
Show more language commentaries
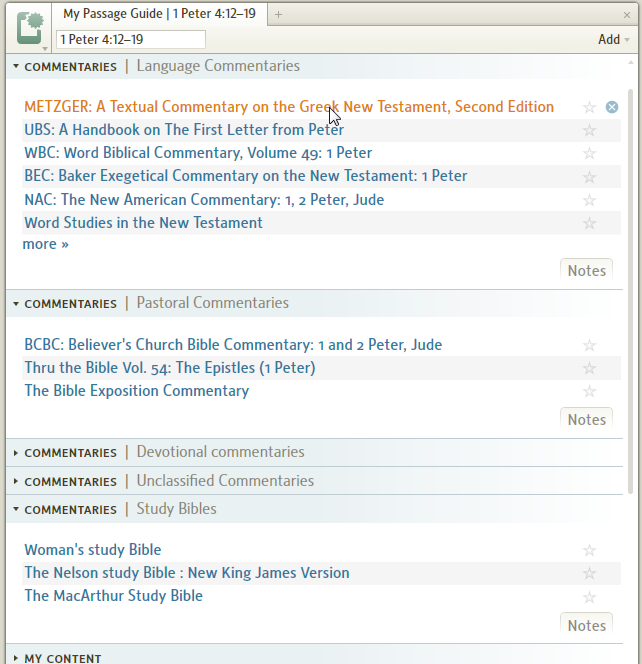click(45, 244)
